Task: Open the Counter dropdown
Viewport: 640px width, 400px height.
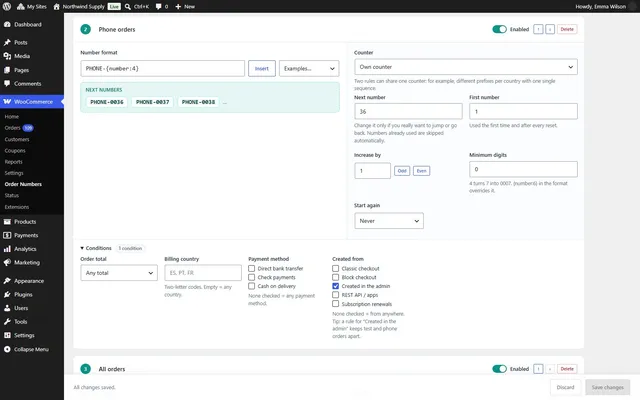Action: point(466,67)
